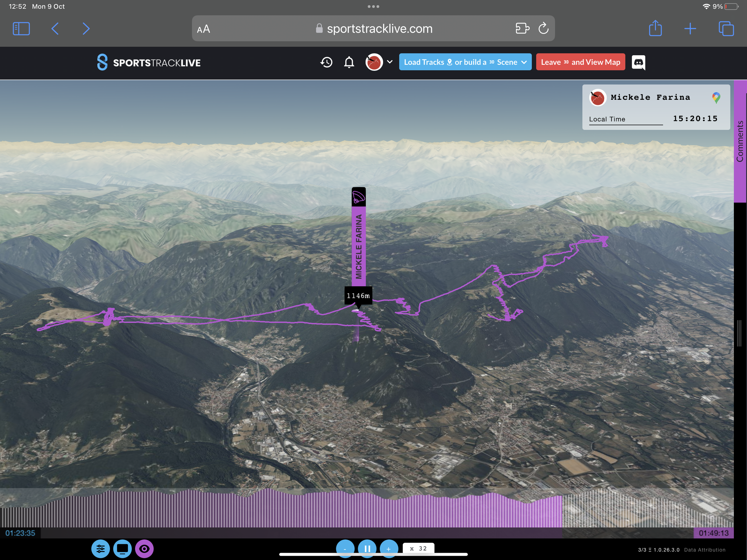Screen dimensions: 747x560
Task: Toggle the purple eye view button
Action: [x=144, y=549]
